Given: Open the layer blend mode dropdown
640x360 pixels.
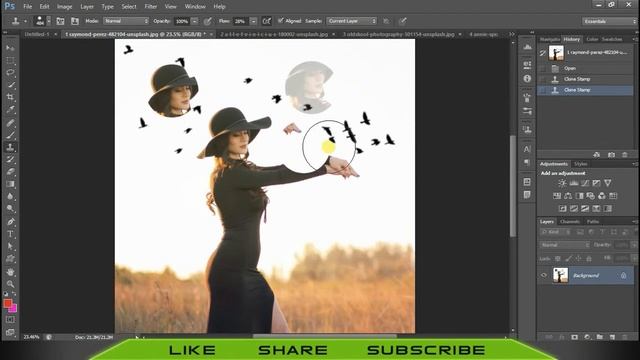Looking at the screenshot, I should tap(564, 245).
